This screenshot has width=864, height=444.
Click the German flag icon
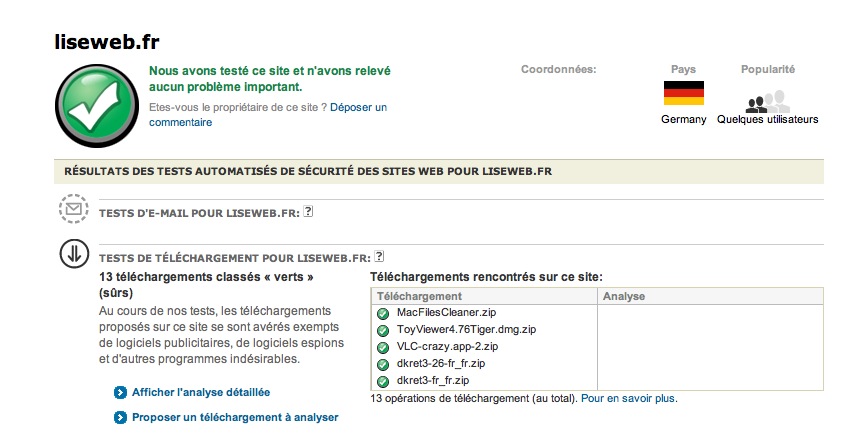tap(684, 94)
